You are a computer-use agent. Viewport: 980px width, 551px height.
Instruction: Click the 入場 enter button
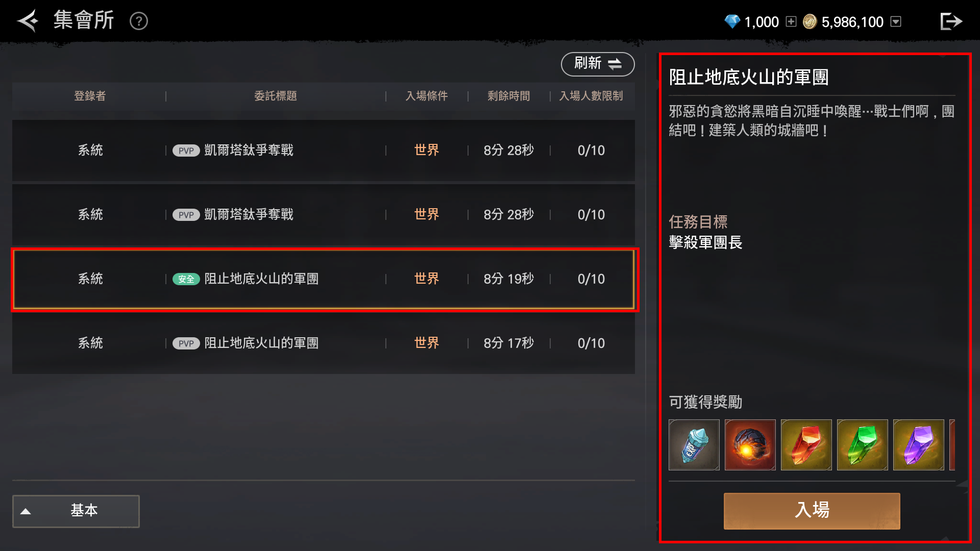(812, 511)
